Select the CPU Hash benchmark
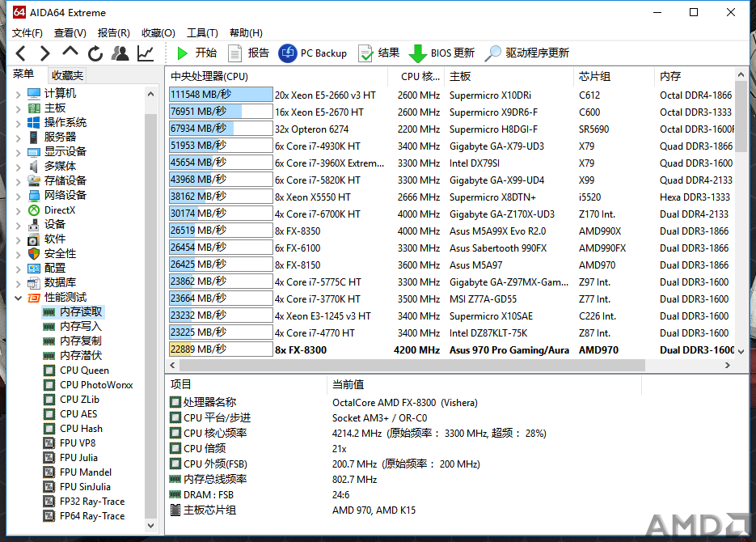 73,428
